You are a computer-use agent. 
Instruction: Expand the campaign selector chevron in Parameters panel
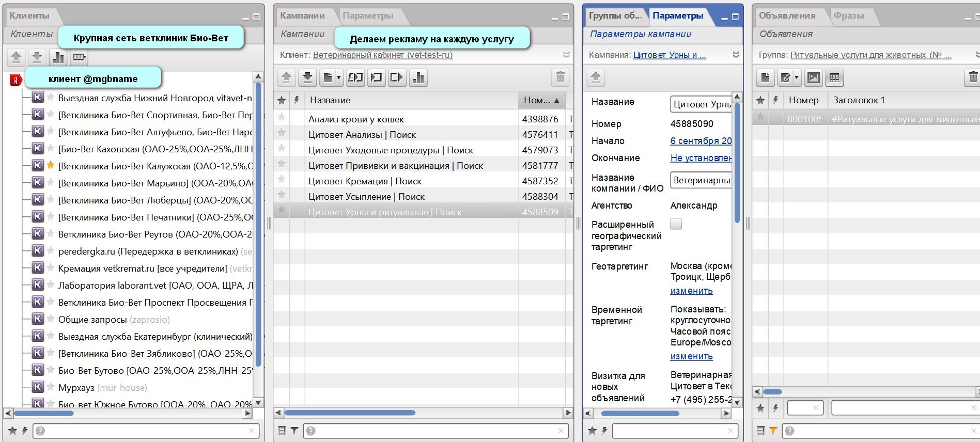coord(736,55)
